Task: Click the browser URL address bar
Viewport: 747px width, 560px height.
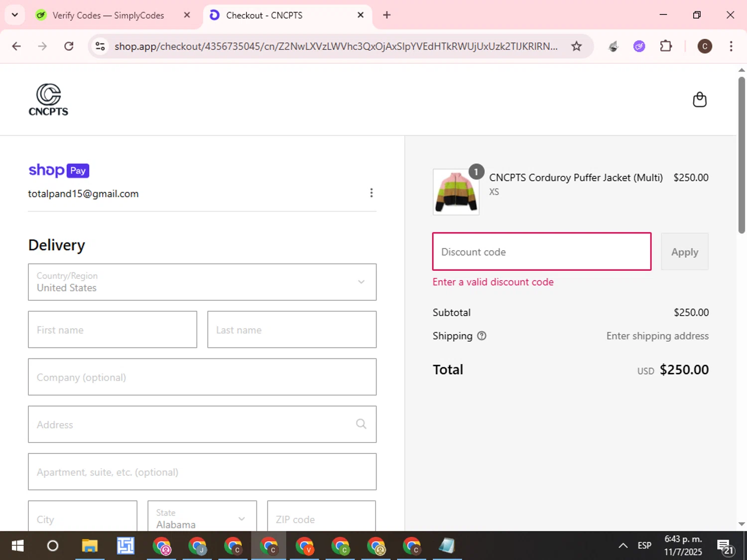Action: 336,46
